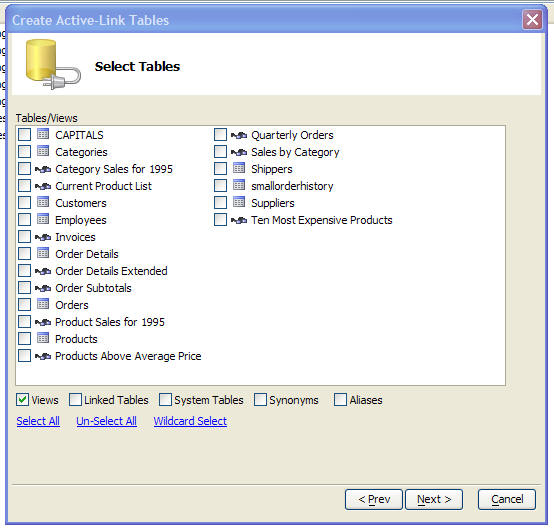This screenshot has width=554, height=531.
Task: Click the view icon next to Invoices
Action: point(43,237)
